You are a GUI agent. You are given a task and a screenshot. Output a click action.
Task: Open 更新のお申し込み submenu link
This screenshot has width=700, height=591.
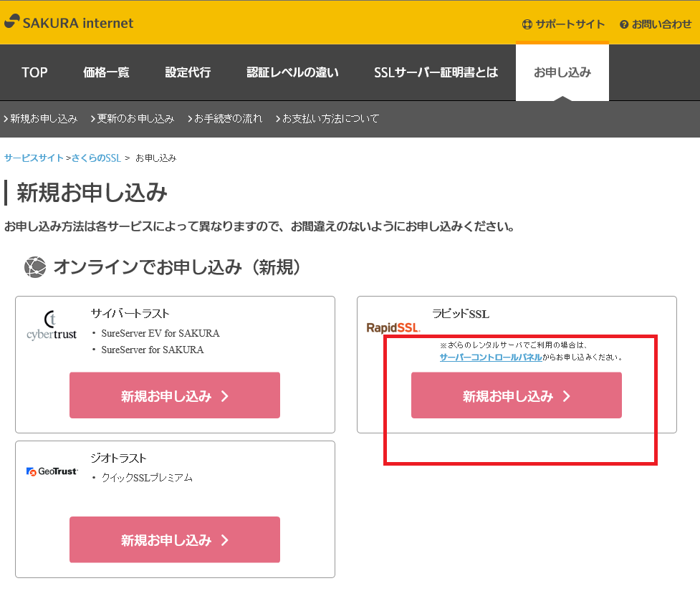[x=133, y=119]
